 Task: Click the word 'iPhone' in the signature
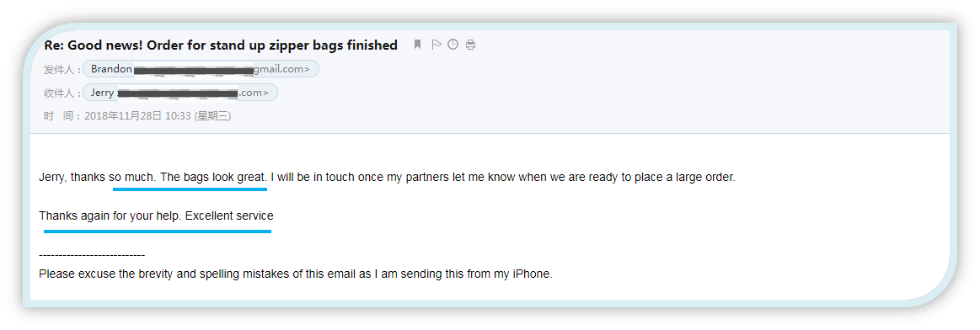coord(533,274)
